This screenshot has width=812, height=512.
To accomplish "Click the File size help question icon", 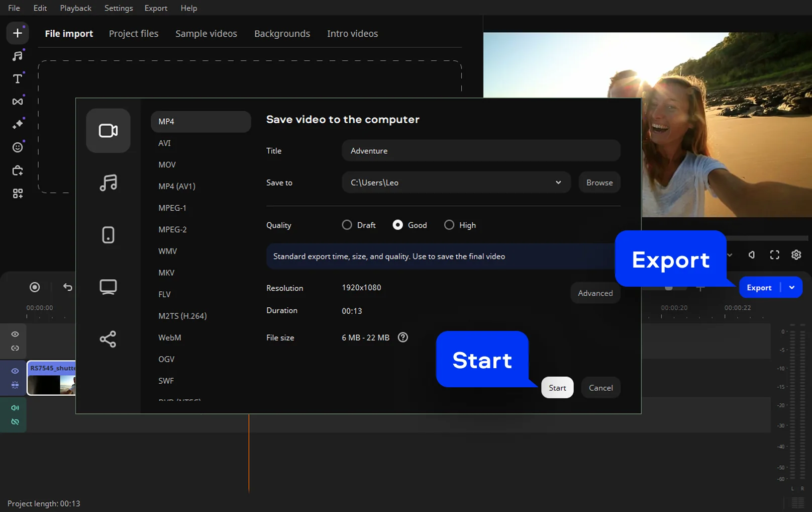I will (402, 337).
